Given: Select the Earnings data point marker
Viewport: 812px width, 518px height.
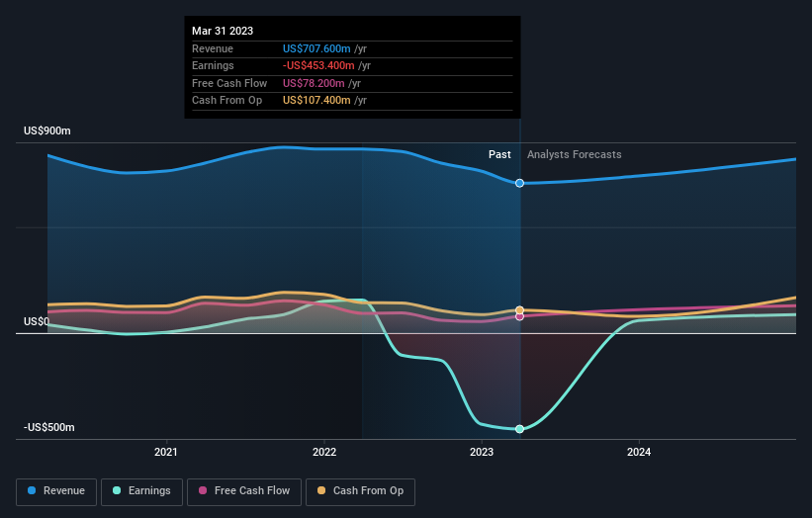Looking at the screenshot, I should pyautogui.click(x=519, y=429).
